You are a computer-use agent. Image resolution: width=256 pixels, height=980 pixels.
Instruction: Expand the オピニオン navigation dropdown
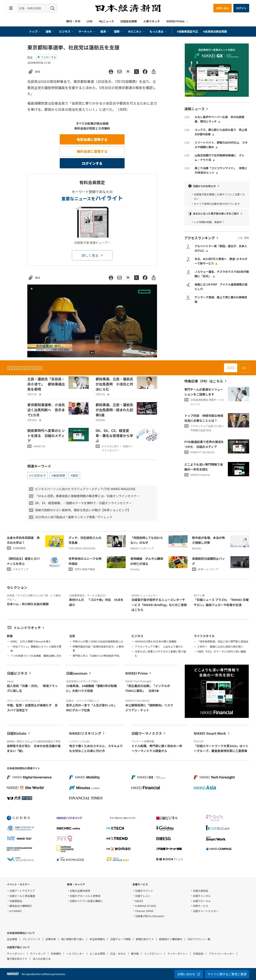tap(136, 32)
